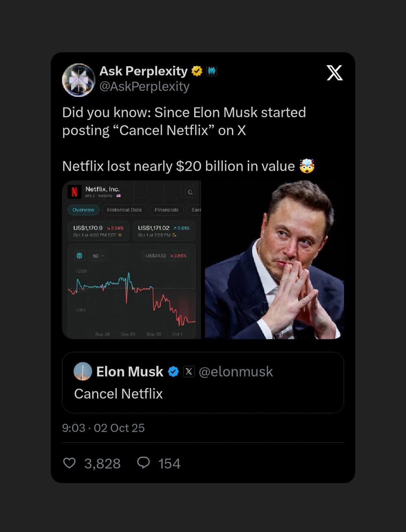Click the Netflix N logo

pos(74,192)
